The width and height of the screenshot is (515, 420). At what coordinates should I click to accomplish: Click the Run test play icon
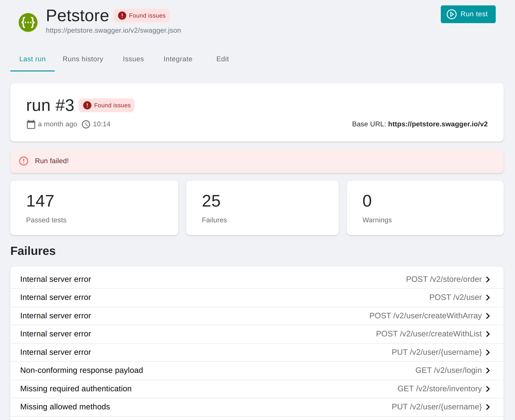pyautogui.click(x=451, y=14)
